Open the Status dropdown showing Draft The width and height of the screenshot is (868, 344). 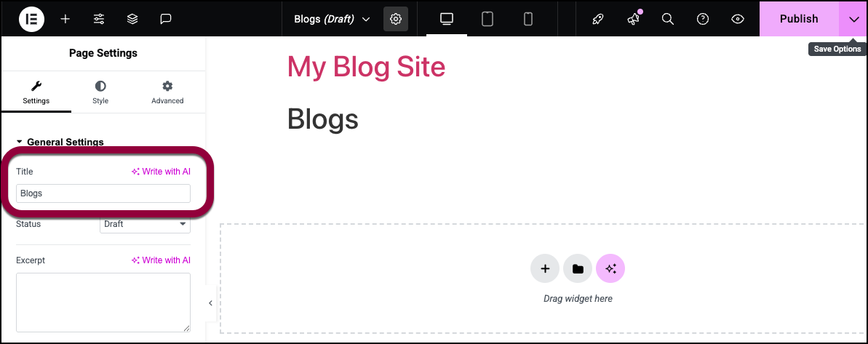145,224
